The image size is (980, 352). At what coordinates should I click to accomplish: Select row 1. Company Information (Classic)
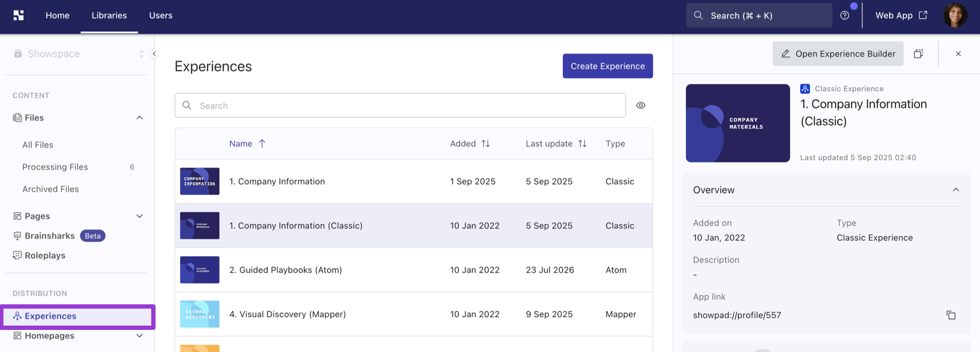click(413, 226)
